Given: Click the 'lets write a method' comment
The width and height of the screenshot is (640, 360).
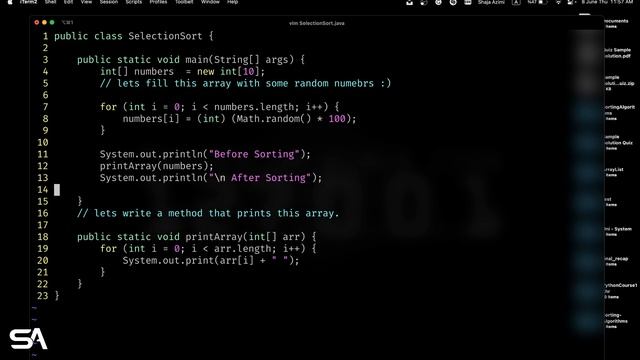Looking at the screenshot, I should pyautogui.click(x=208, y=213).
